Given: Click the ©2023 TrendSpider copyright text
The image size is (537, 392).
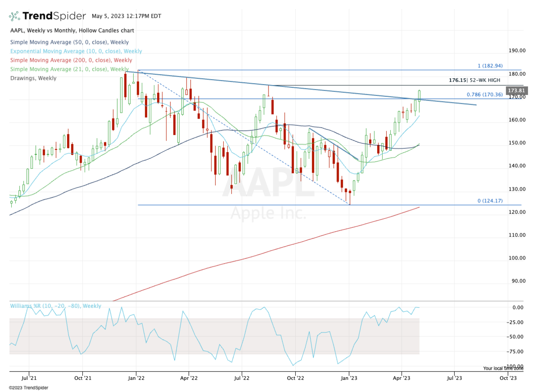Looking at the screenshot, I should coord(28,388).
